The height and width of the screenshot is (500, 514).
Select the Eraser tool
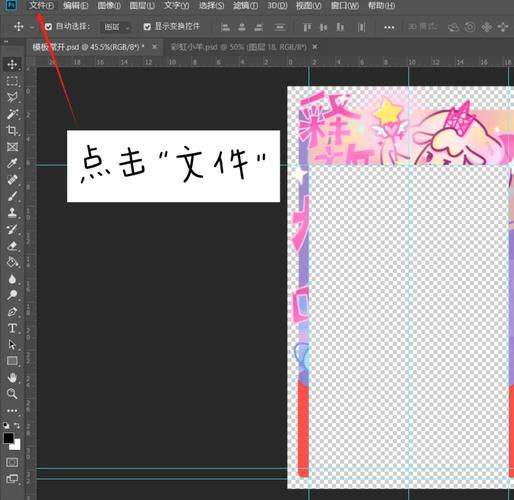12,246
